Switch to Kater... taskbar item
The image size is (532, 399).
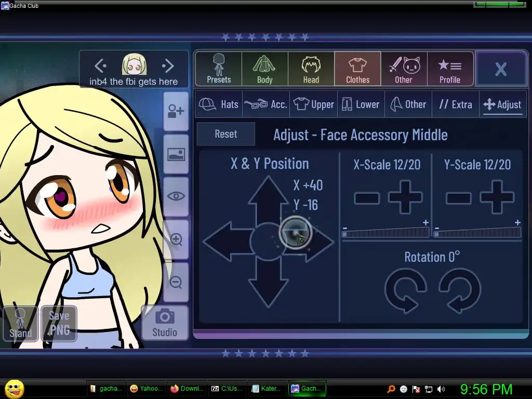point(267,389)
